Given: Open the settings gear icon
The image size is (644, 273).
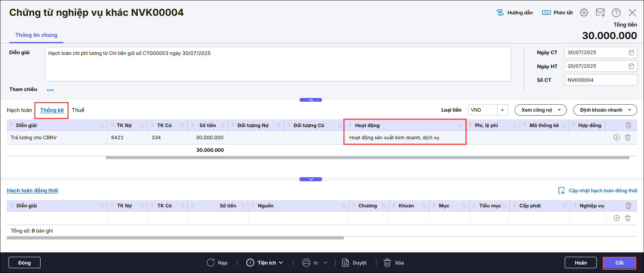Looking at the screenshot, I should [584, 13].
